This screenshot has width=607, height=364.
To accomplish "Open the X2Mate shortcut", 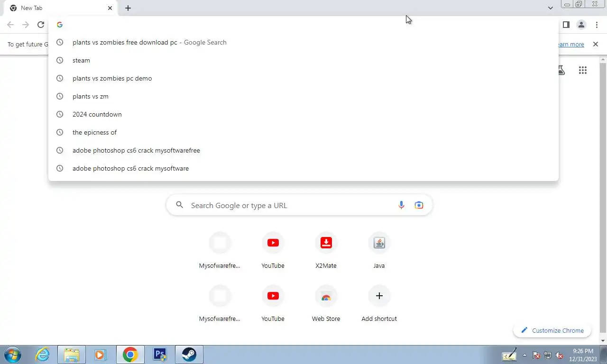I will (326, 251).
